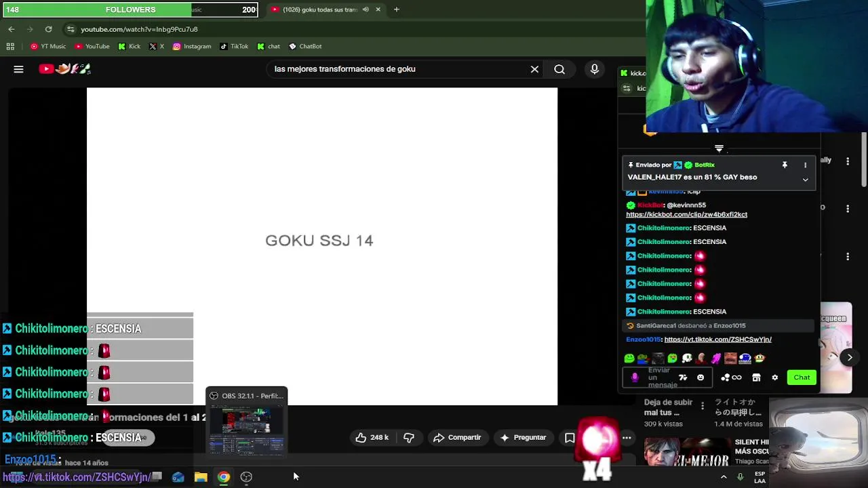Go back in Chrome
The width and height of the screenshot is (868, 488).
tap(12, 29)
